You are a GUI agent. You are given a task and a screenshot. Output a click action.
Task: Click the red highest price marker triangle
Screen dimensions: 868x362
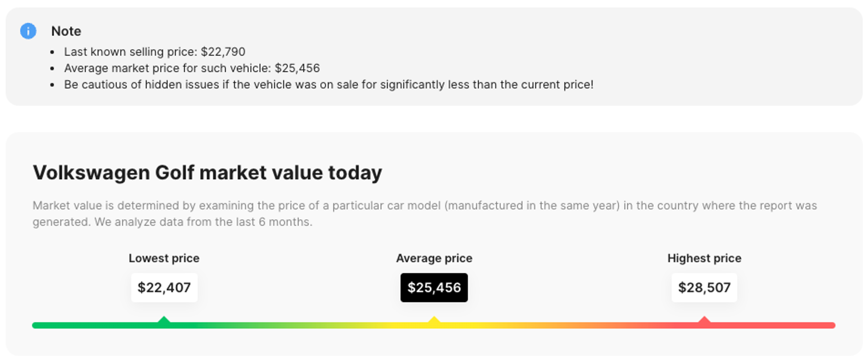(x=704, y=320)
